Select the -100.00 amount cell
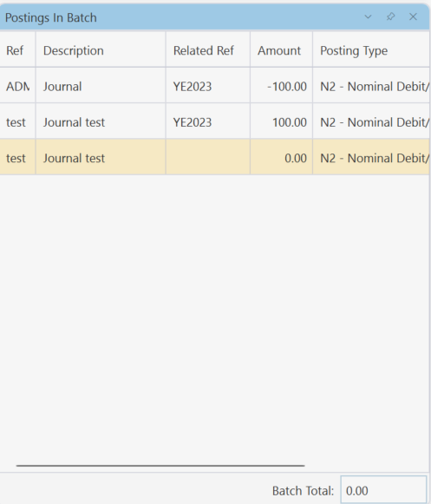 (x=287, y=87)
